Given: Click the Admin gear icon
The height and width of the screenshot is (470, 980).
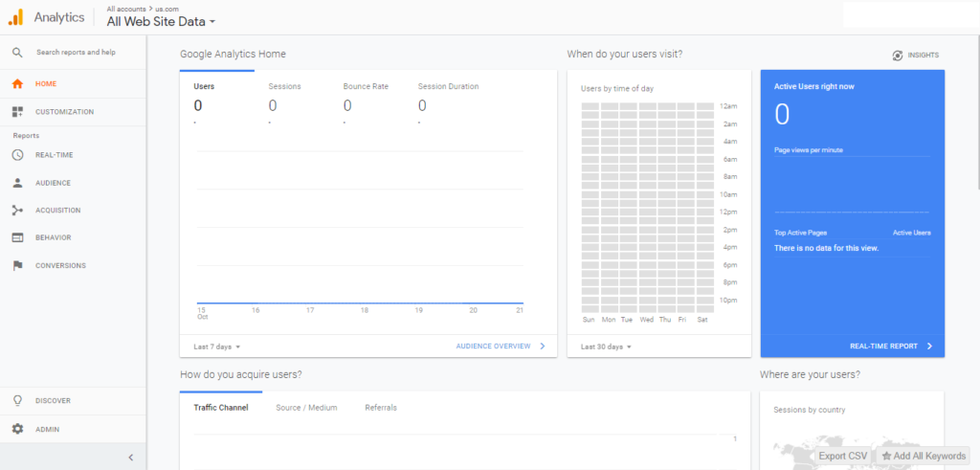Looking at the screenshot, I should (x=17, y=430).
